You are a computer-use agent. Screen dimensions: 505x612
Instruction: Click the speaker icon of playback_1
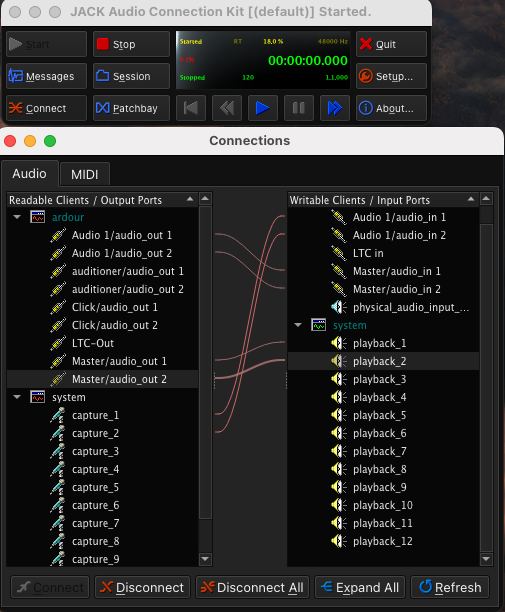(339, 343)
